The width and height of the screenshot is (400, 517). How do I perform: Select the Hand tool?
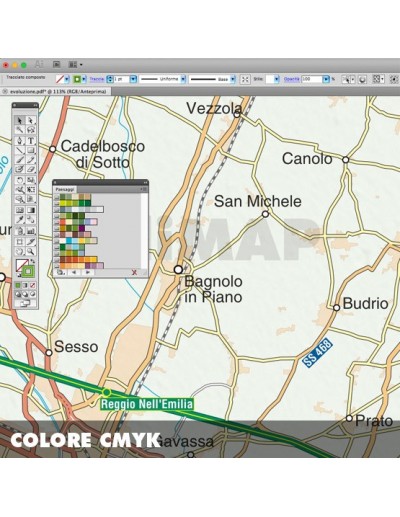click(x=20, y=251)
